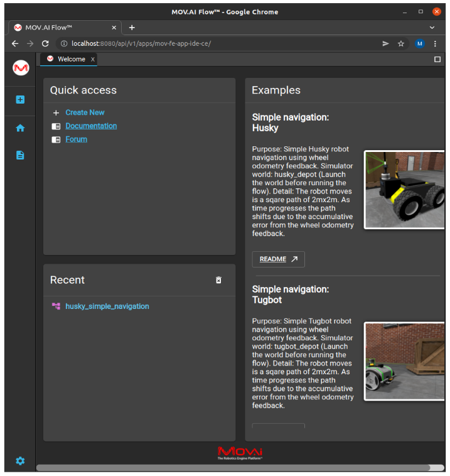Open the document explorer icon in sidebar
This screenshot has width=450, height=476.
click(x=20, y=155)
